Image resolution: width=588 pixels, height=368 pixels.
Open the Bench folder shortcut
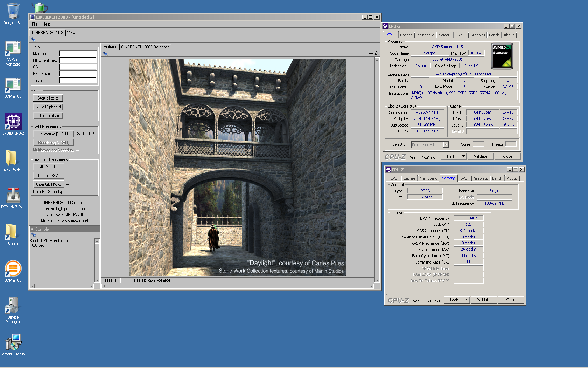pos(13,234)
